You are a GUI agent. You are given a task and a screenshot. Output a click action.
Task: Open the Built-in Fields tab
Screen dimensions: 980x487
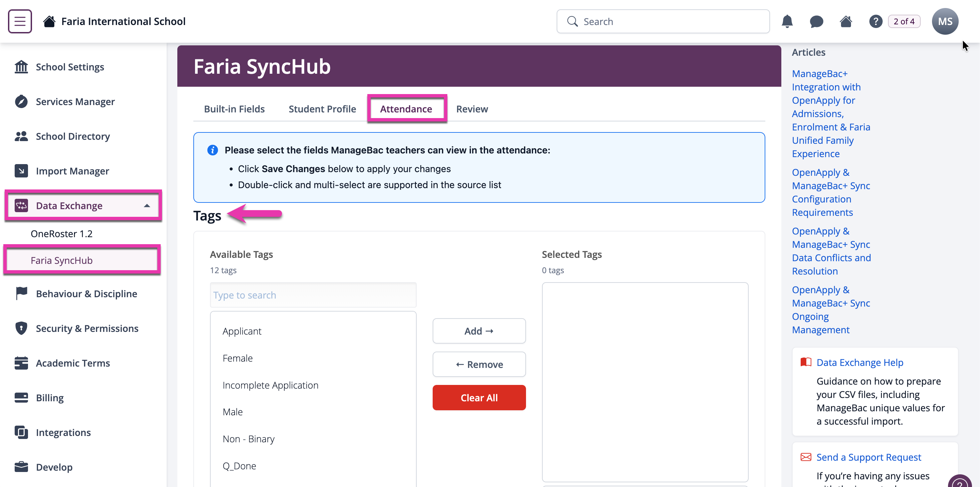(234, 109)
